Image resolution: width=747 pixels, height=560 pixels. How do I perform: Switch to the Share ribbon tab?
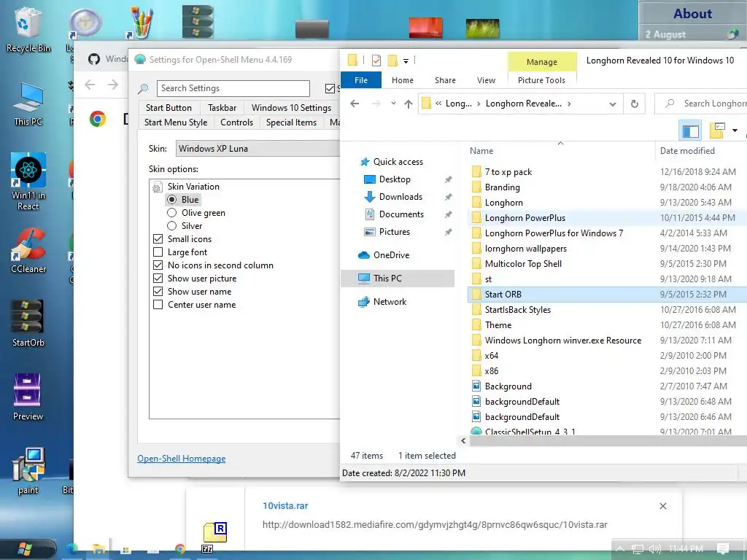(x=445, y=80)
